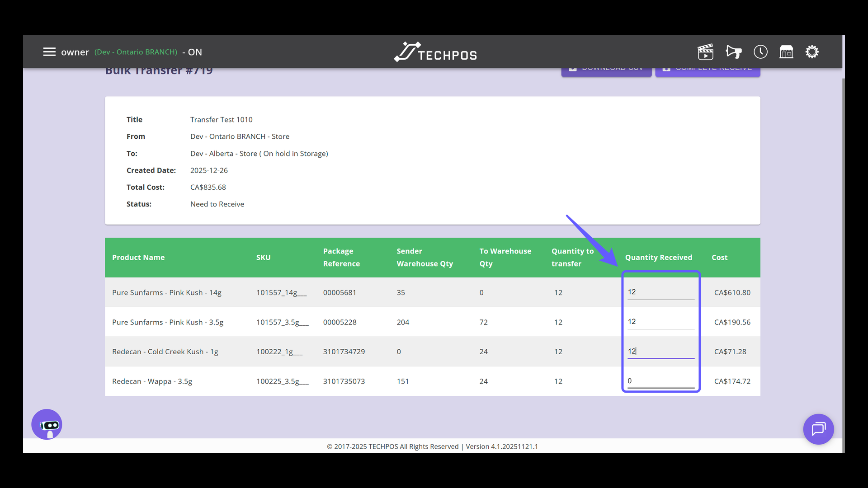Open the video tutorials clapperboard icon
This screenshot has width=868, height=488.
click(x=705, y=52)
